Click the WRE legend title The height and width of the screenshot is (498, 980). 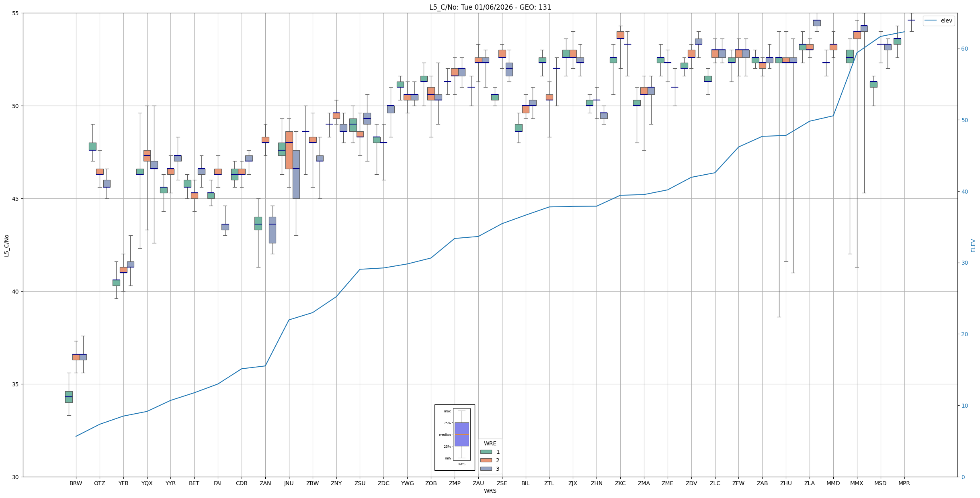490,443
